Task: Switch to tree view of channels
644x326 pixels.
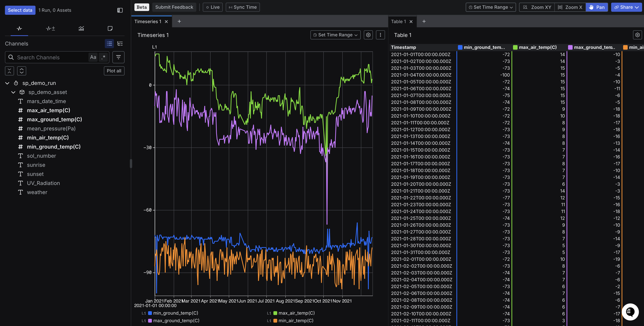Action: pyautogui.click(x=120, y=44)
